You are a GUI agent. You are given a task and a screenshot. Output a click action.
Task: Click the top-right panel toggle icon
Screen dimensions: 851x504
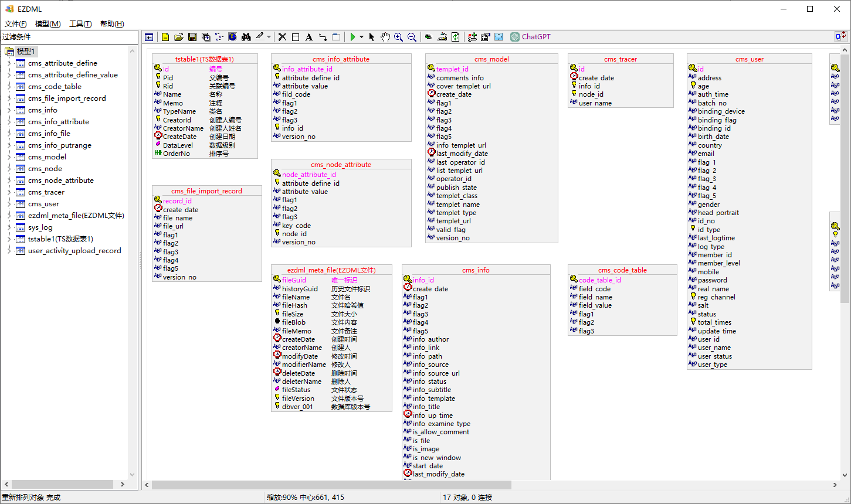tap(840, 36)
